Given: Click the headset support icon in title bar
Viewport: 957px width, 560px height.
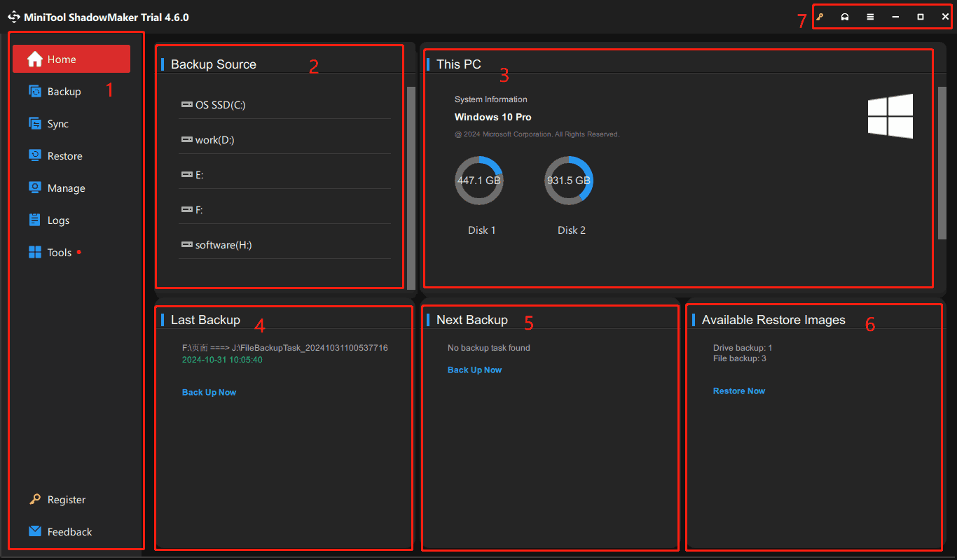Looking at the screenshot, I should click(x=845, y=16).
